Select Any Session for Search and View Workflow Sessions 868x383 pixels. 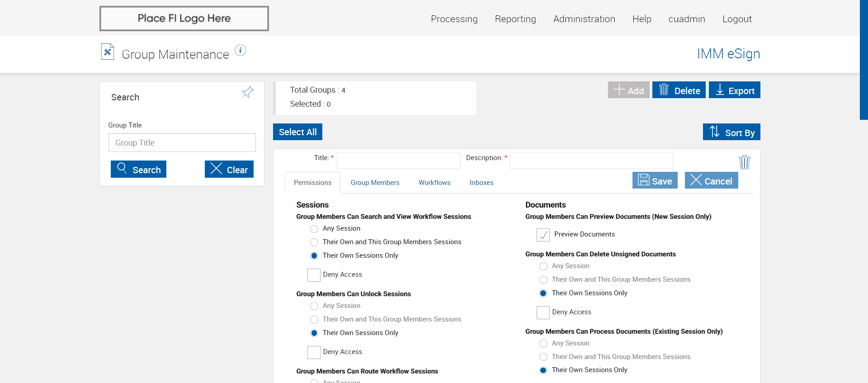[314, 229]
